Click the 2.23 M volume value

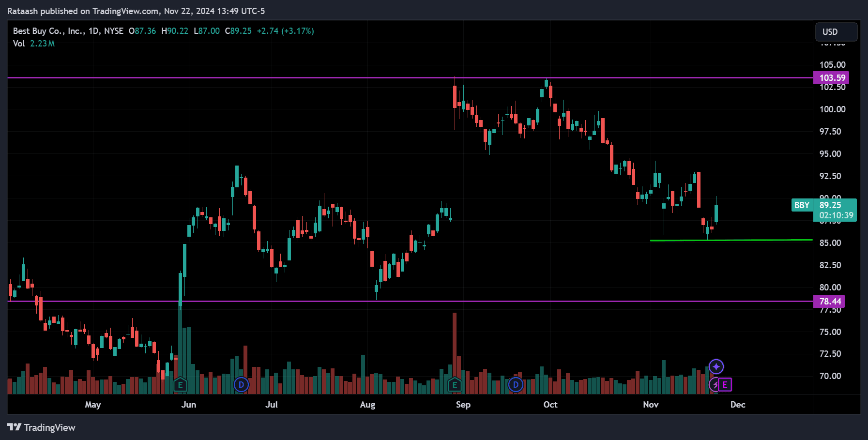42,44
